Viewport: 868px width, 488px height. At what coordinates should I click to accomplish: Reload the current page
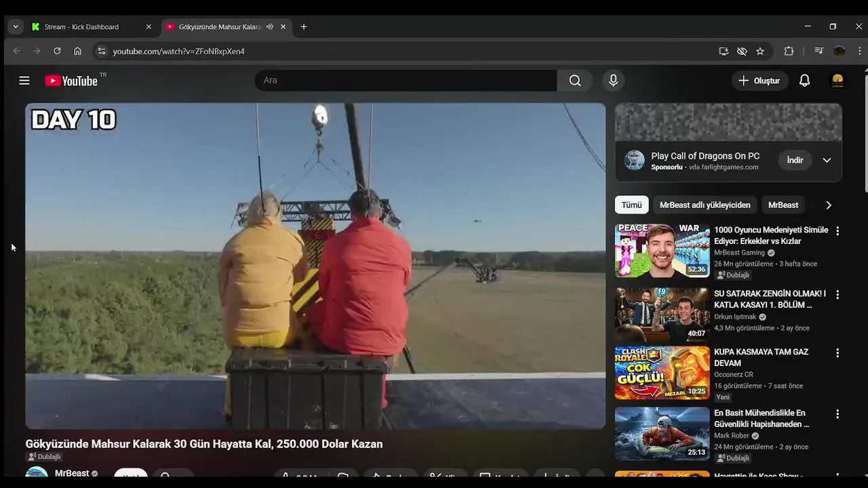pos(57,51)
